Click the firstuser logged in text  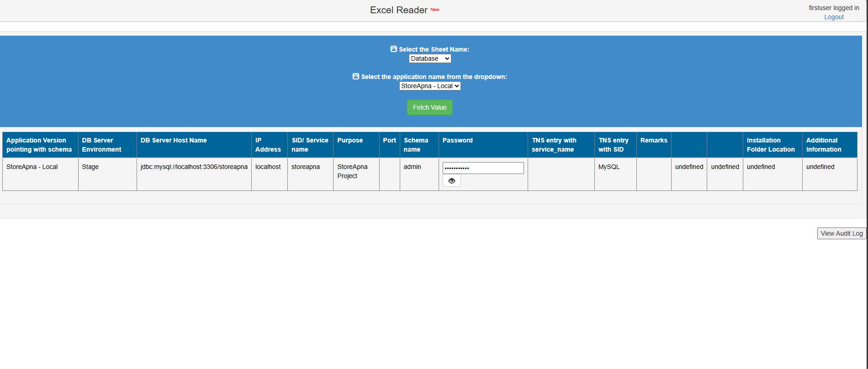pos(833,8)
